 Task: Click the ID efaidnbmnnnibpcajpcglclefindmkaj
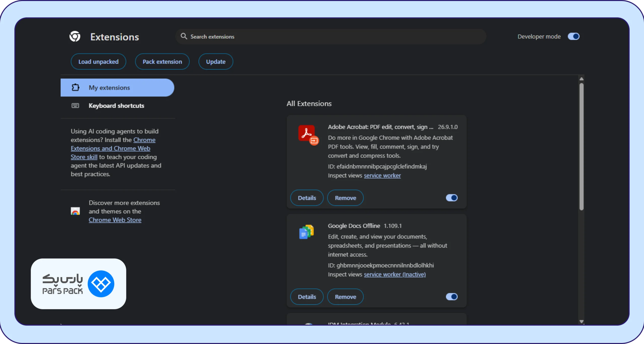[377, 166]
